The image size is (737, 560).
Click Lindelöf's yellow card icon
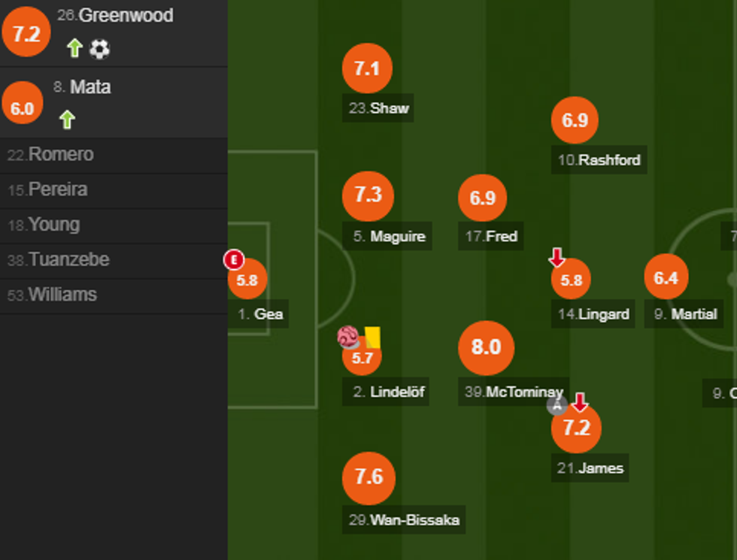pyautogui.click(x=372, y=337)
